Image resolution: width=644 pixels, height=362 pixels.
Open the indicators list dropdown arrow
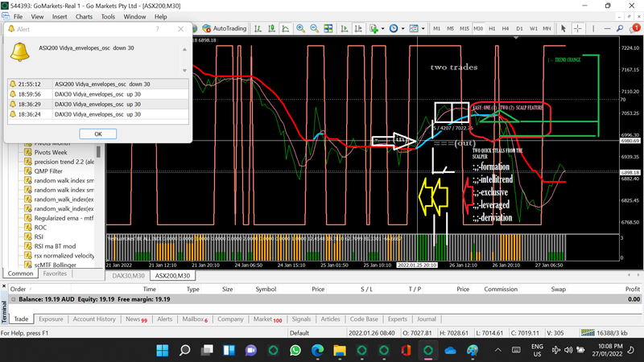coord(382,28)
